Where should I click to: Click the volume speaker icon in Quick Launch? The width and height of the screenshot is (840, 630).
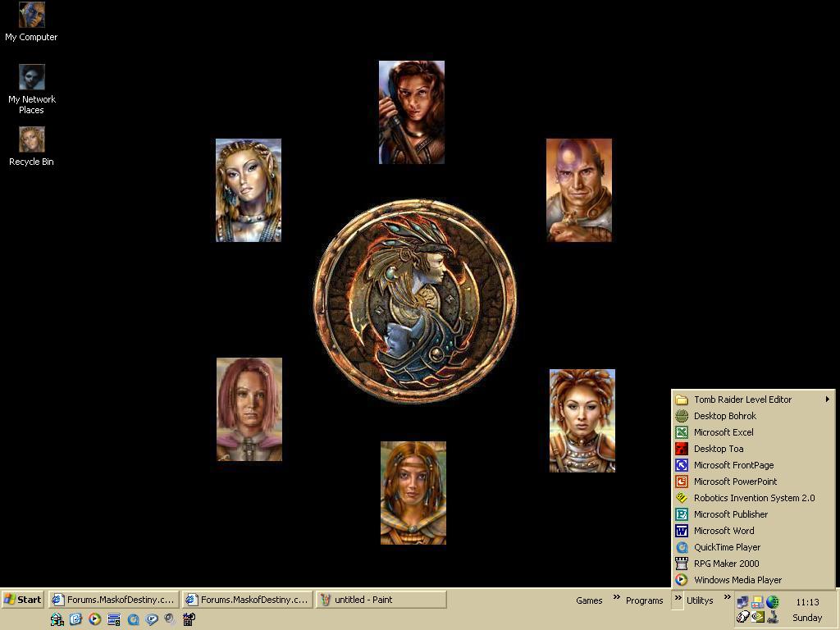click(x=171, y=620)
